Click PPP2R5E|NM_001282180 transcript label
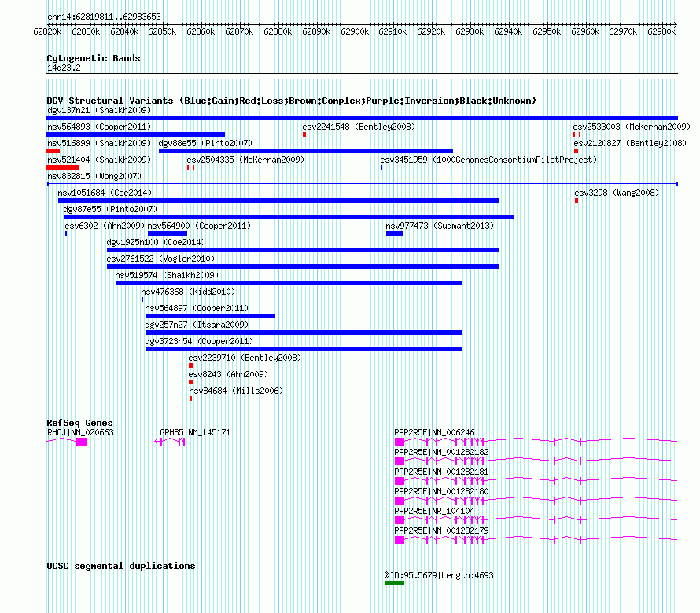 tap(441, 491)
